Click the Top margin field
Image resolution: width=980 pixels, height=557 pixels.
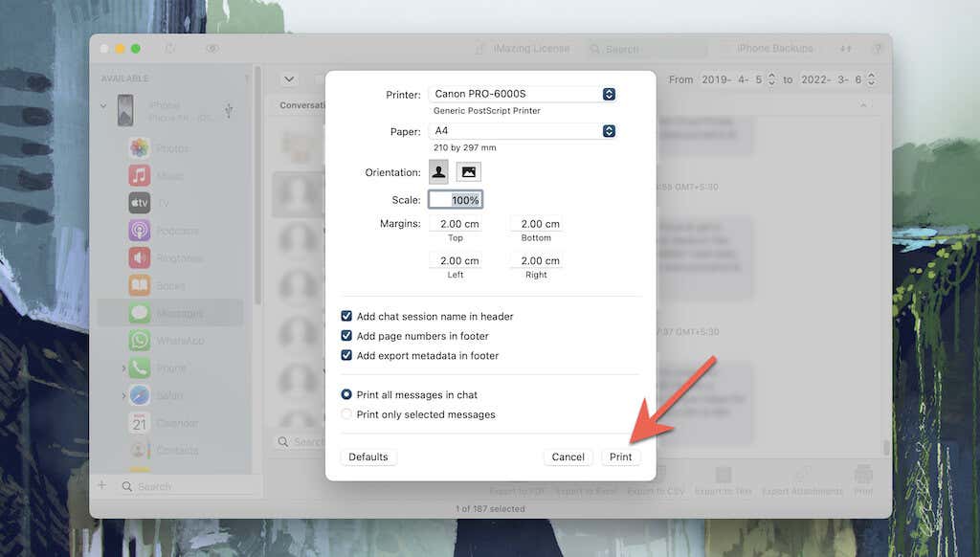pyautogui.click(x=455, y=224)
